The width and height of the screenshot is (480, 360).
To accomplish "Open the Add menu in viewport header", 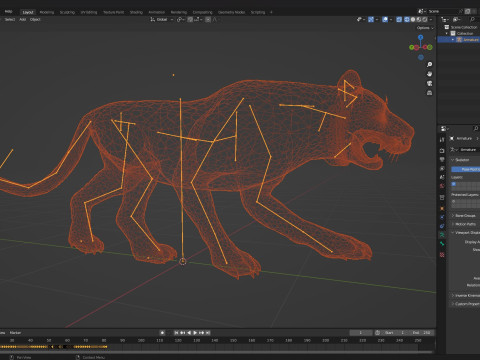I will (23, 20).
